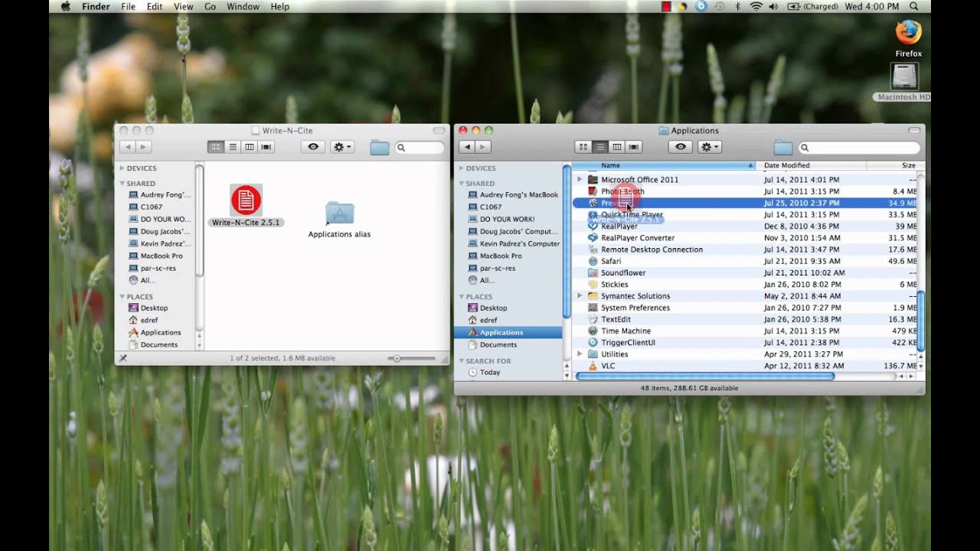The height and width of the screenshot is (551, 980).
Task: Expand the Utilities folder triangle
Action: click(580, 354)
